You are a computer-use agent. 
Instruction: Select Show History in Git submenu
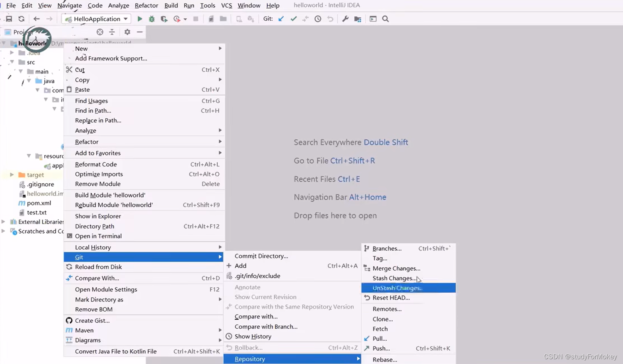click(292, 336)
